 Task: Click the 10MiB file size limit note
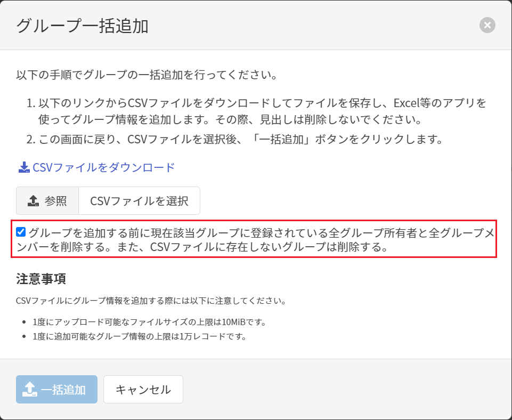149,322
